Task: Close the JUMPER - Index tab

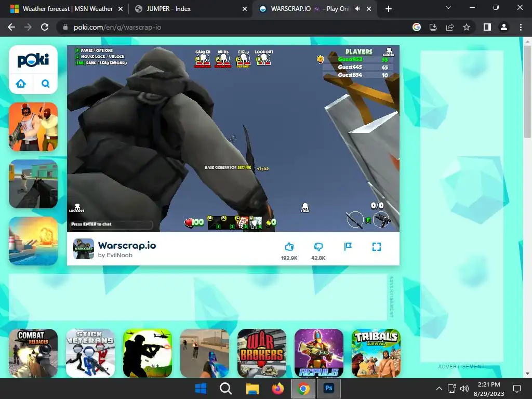Action: pos(245,9)
